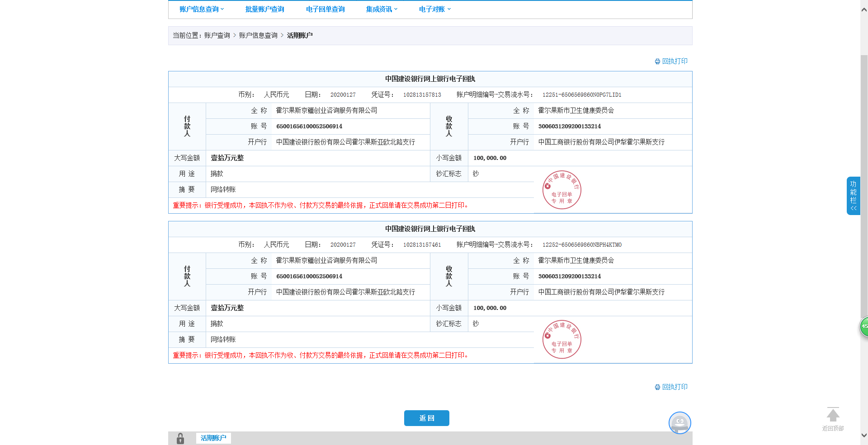Select 100,000.00 amount in first receipt
The image size is (868, 445).
[x=490, y=158]
